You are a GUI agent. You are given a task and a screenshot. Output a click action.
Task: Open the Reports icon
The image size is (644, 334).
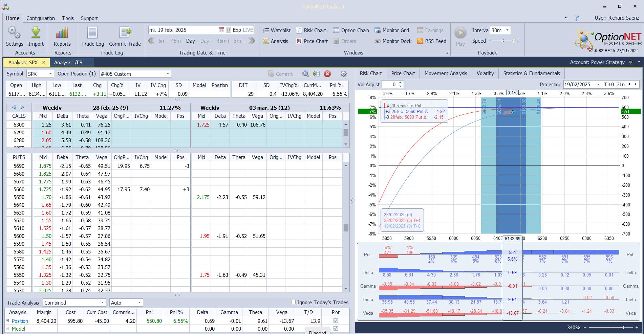pyautogui.click(x=62, y=37)
